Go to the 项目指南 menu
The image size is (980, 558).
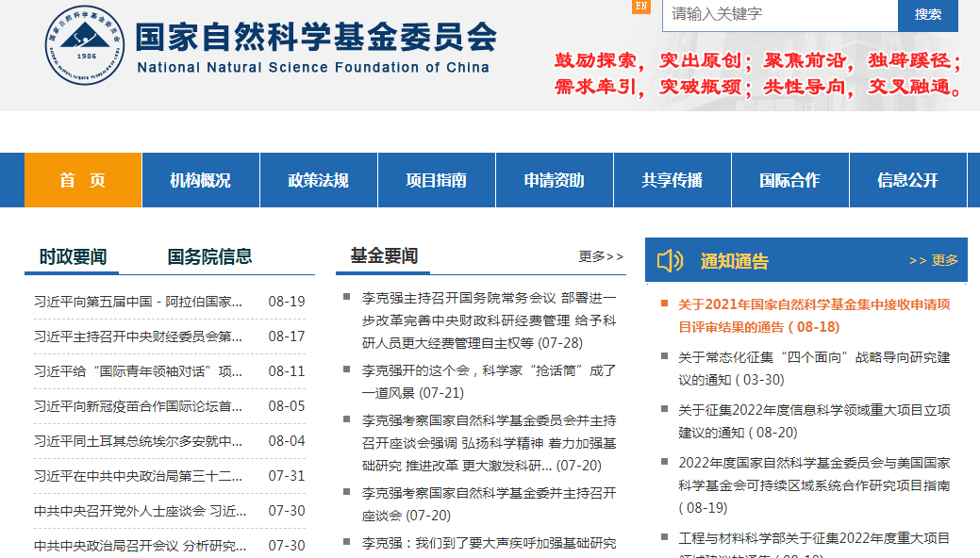[x=436, y=180]
